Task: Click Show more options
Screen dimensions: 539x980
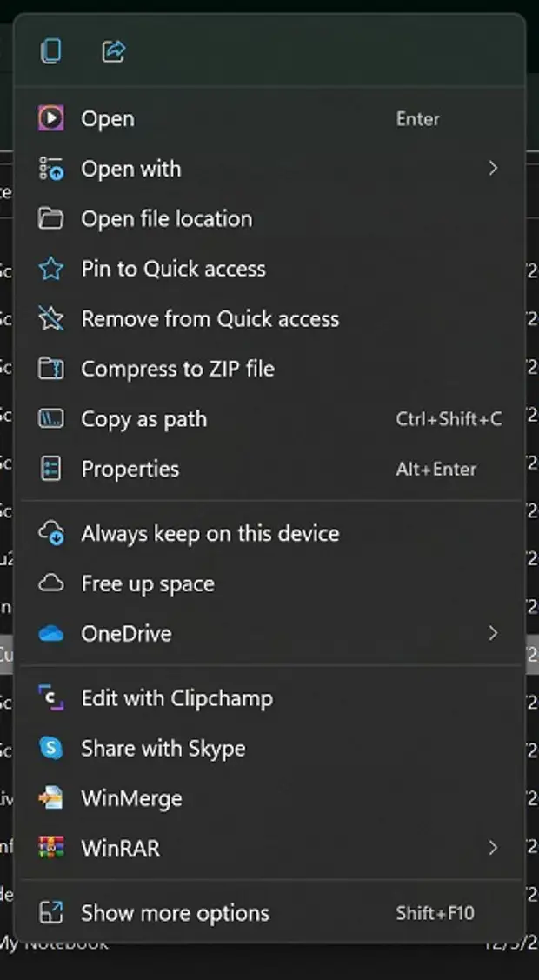Action: tap(176, 913)
